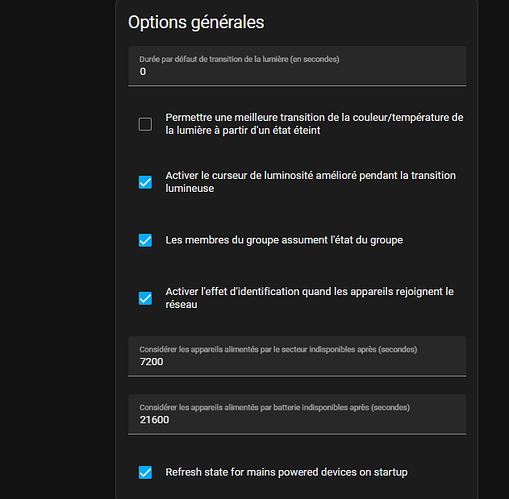Click the 'Activer l'effet d'identification' label text
This screenshot has width=509, height=499.
pos(309,298)
